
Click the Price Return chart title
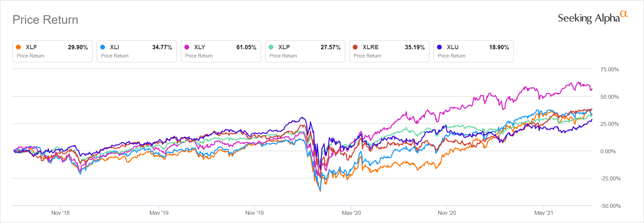tap(45, 20)
